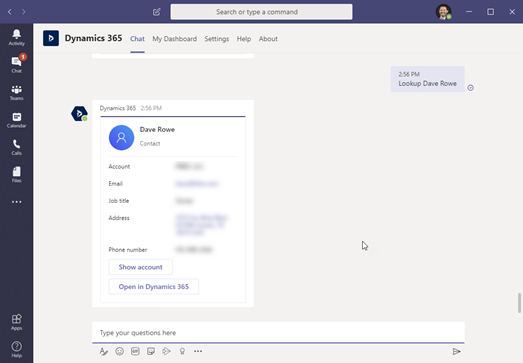
Task: Click the 2:56 PM timestamp above contact card
Action: pyautogui.click(x=151, y=108)
